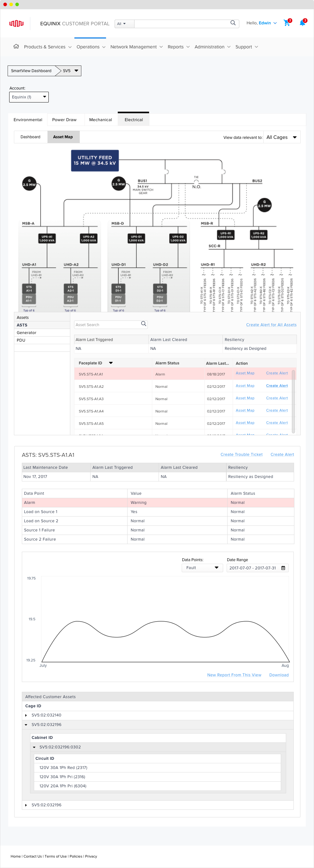This screenshot has height=868, width=314.
Task: Open the Hello, Edwin user menu
Action: 261,23
